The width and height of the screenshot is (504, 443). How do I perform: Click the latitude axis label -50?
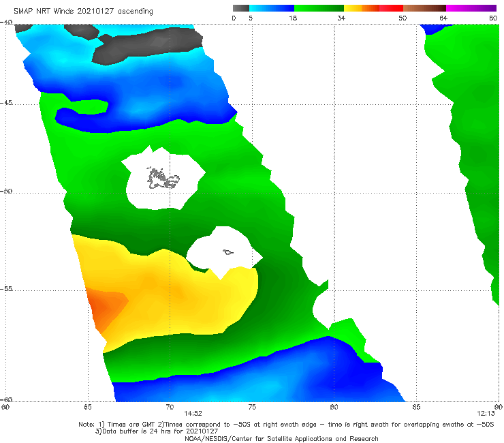click(x=6, y=191)
